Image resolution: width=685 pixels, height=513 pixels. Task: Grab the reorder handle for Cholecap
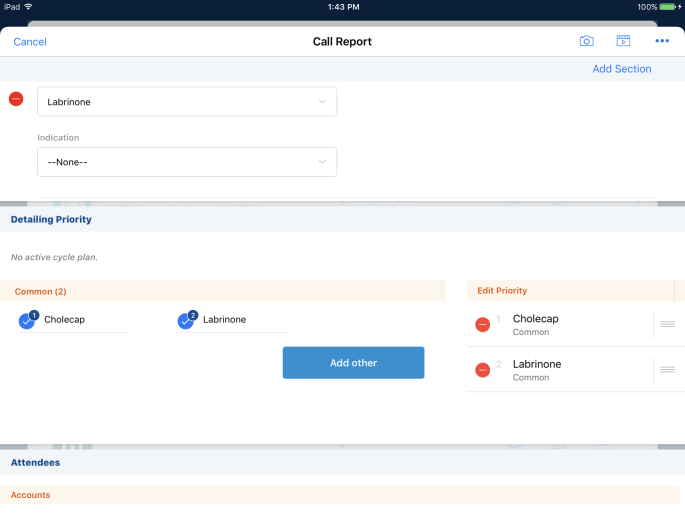pyautogui.click(x=667, y=324)
